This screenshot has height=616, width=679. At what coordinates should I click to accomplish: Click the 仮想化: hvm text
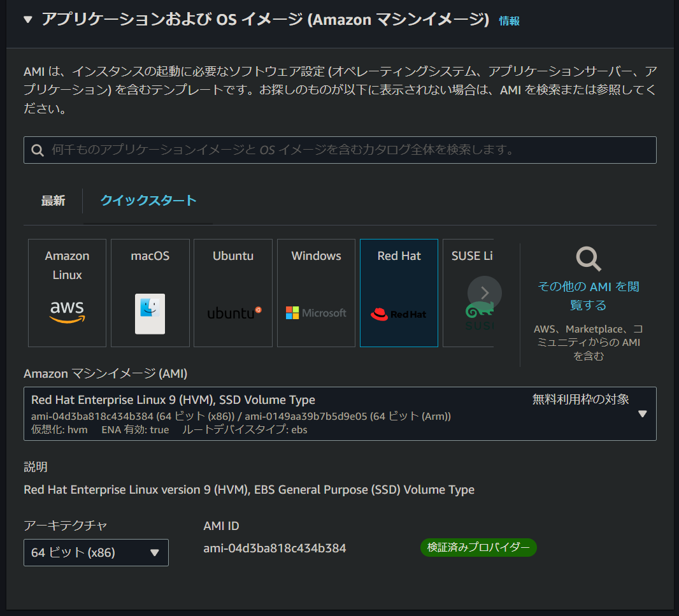point(59,430)
